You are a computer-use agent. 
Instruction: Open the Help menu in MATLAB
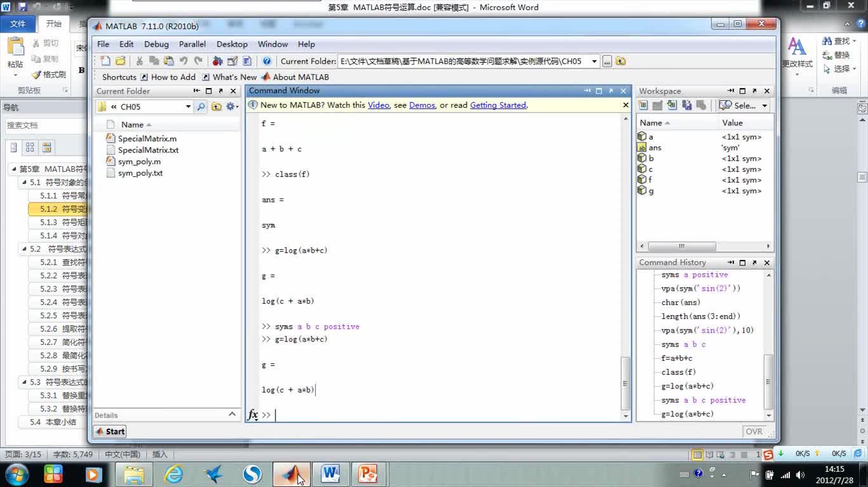click(306, 44)
